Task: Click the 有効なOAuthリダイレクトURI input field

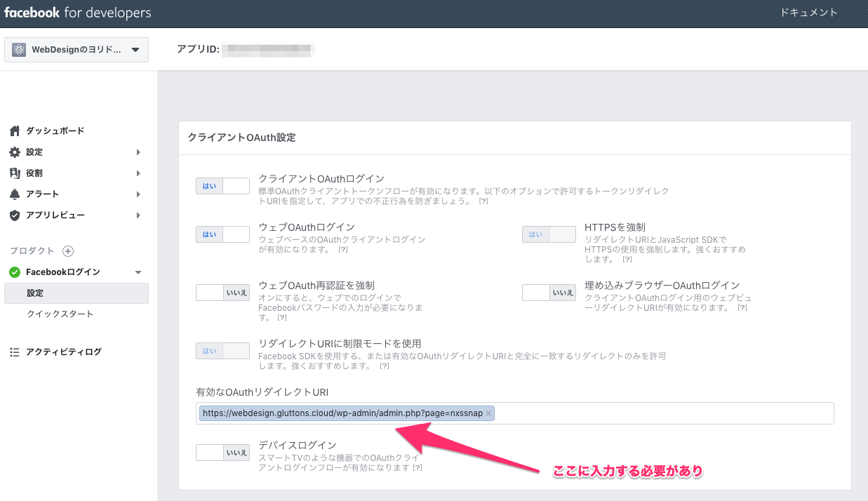Action: click(515, 413)
